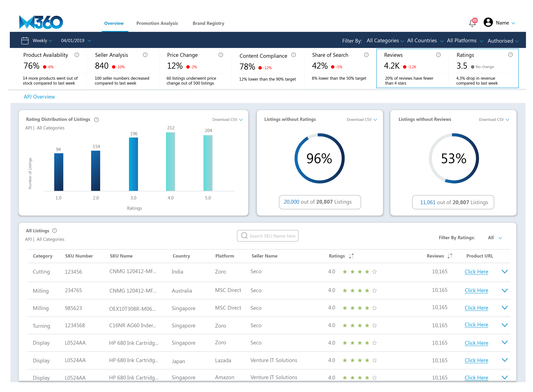The width and height of the screenshot is (533, 392).
Task: Click the user profile avatar icon
Action: pyautogui.click(x=488, y=23)
